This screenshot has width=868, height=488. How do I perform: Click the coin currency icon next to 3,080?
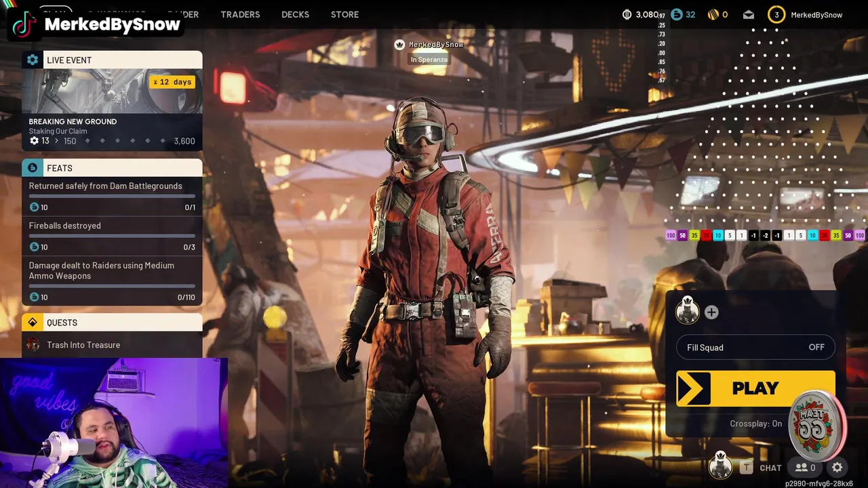point(627,14)
